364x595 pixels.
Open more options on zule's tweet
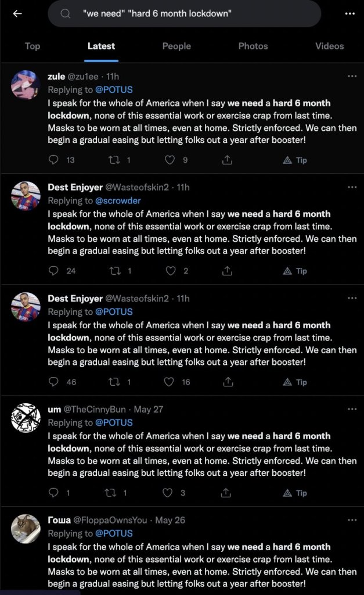click(x=352, y=76)
